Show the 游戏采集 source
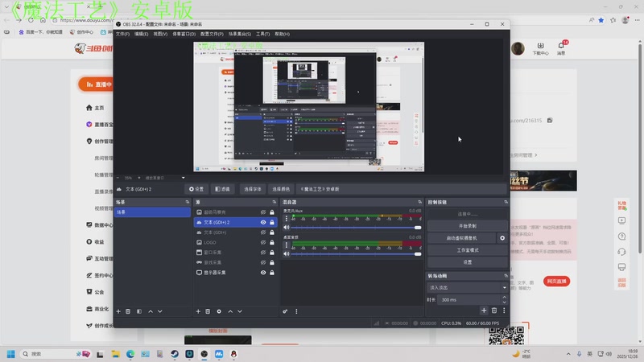 (263, 263)
